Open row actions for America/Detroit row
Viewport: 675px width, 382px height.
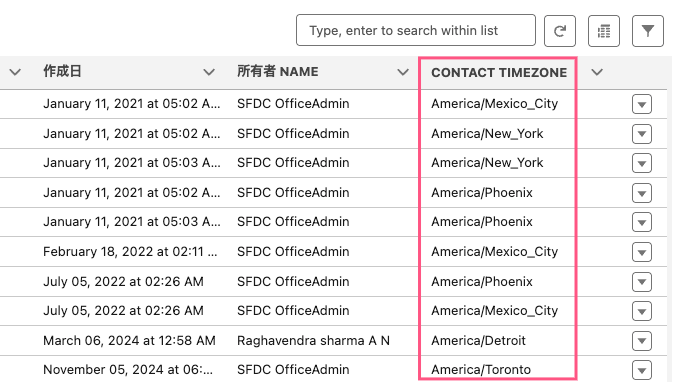(x=642, y=341)
